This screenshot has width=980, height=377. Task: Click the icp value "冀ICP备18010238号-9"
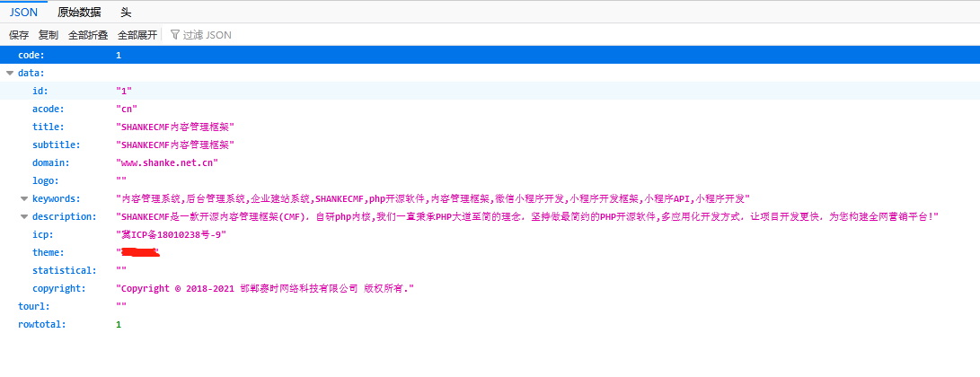tap(171, 234)
